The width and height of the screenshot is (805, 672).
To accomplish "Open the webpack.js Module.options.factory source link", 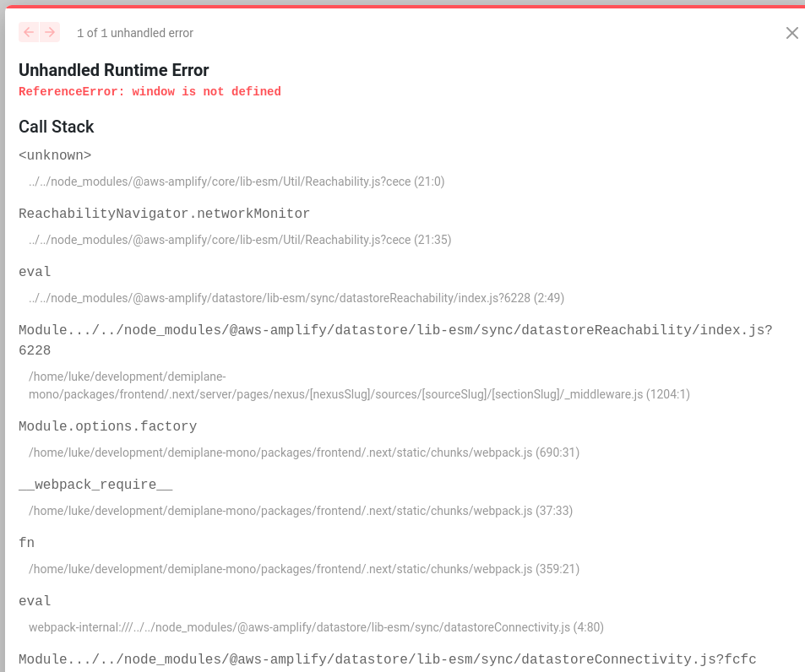I will tap(304, 453).
